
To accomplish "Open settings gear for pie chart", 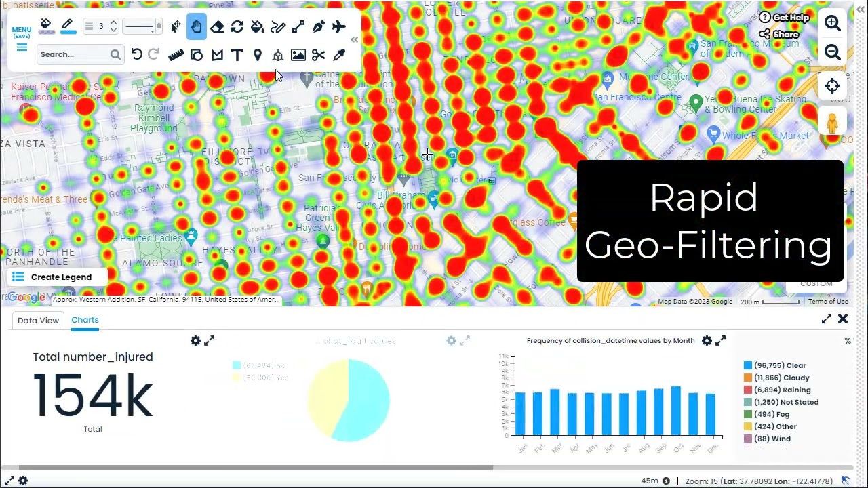I will point(451,341).
